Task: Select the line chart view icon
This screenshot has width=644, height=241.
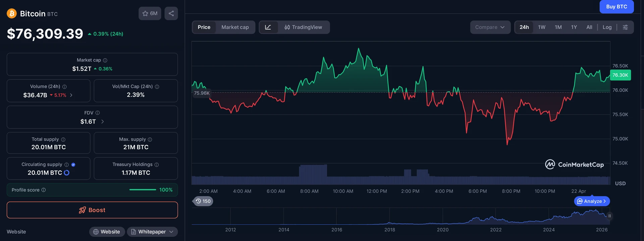Action: click(268, 27)
